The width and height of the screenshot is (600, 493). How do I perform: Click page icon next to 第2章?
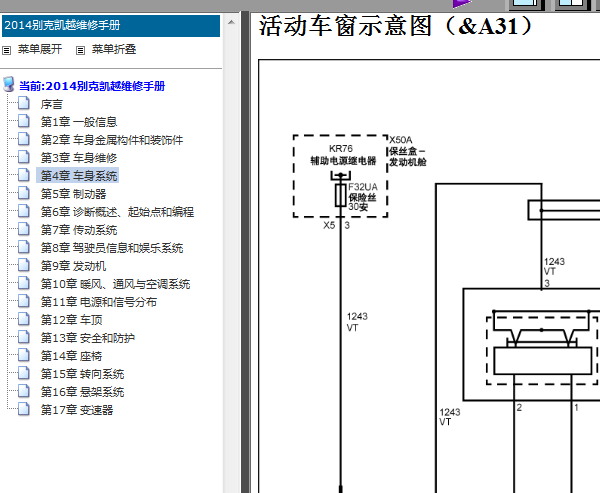coord(24,139)
